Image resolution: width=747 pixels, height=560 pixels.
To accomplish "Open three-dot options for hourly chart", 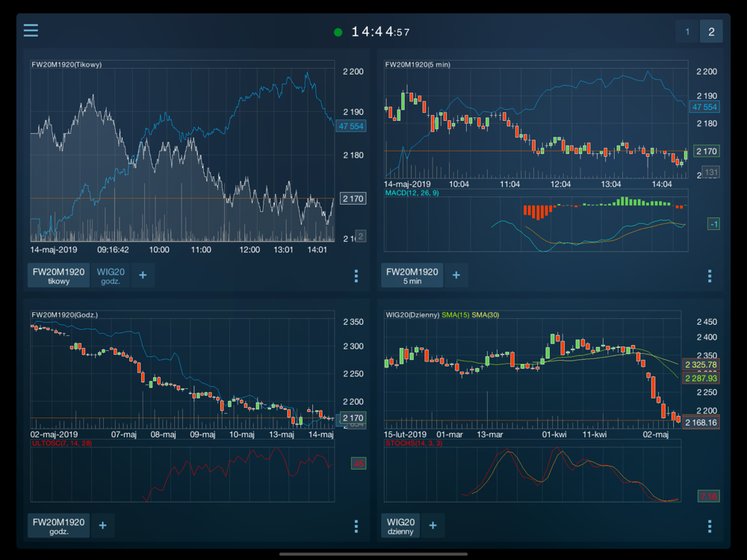I will coord(356,526).
